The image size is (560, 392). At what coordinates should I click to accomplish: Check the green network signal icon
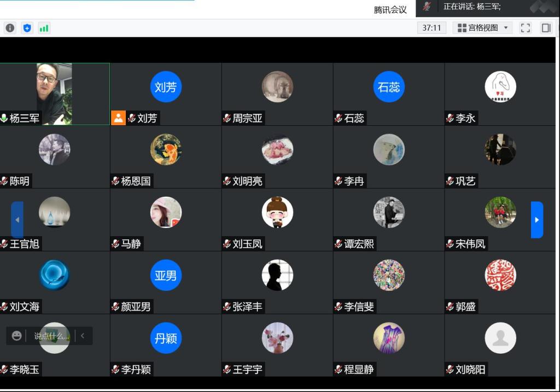tap(44, 28)
